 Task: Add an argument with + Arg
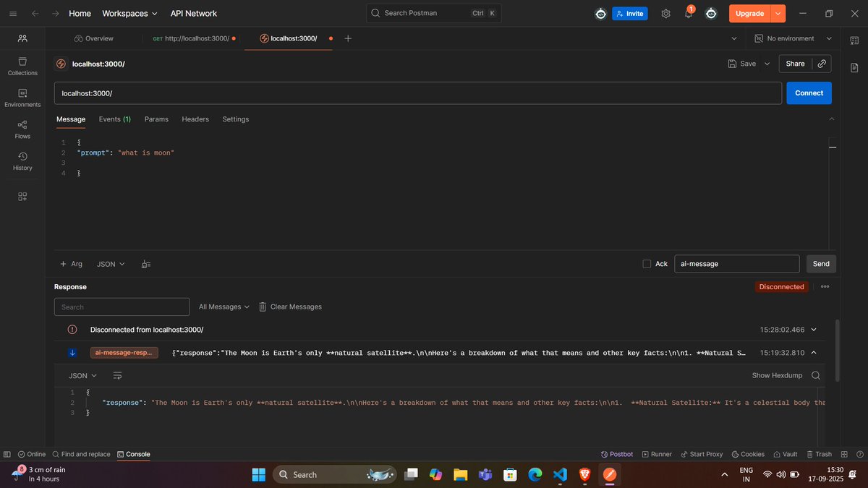point(71,264)
